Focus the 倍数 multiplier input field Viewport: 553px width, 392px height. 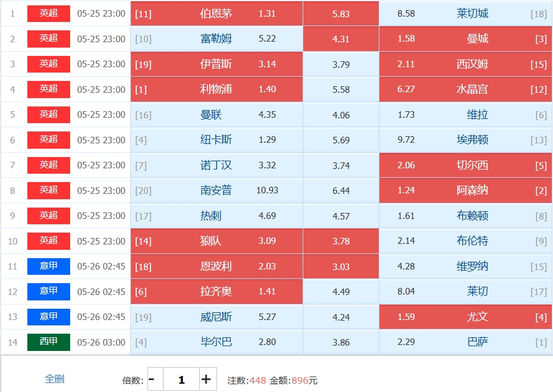click(181, 380)
